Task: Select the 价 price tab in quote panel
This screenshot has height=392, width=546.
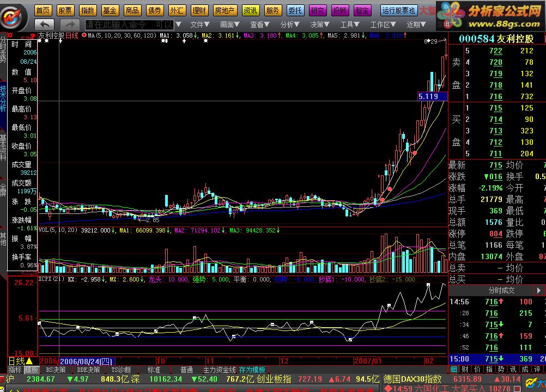Action: click(477, 369)
